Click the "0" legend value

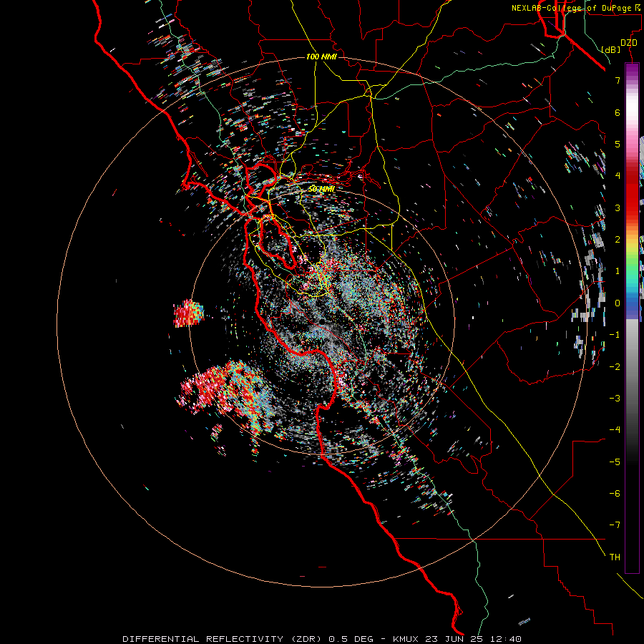tap(618, 303)
